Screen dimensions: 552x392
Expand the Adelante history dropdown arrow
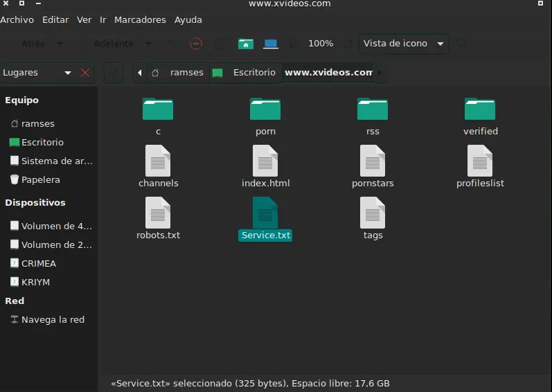[148, 44]
